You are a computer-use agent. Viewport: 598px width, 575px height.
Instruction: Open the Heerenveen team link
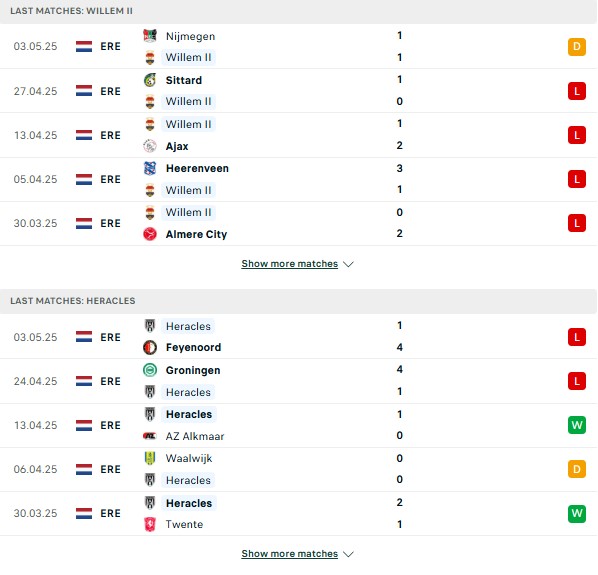pyautogui.click(x=197, y=168)
